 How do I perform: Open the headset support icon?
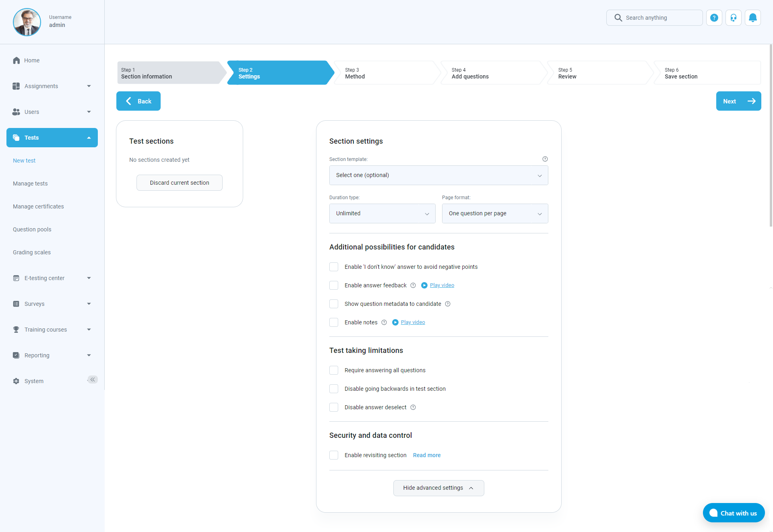(733, 18)
